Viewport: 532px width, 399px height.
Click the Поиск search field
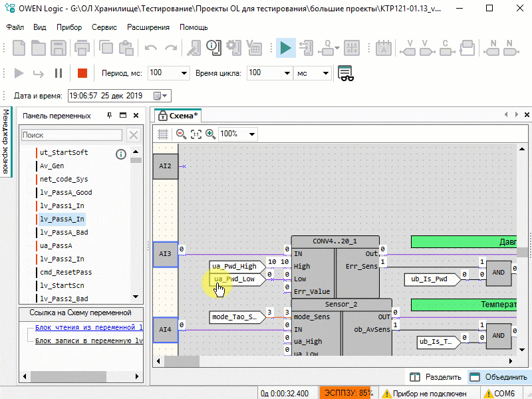click(72, 135)
